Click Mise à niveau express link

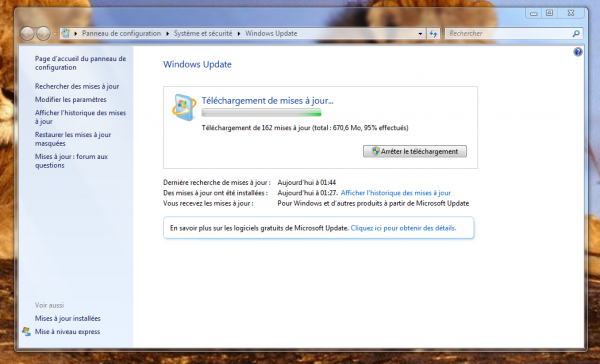[x=67, y=332]
